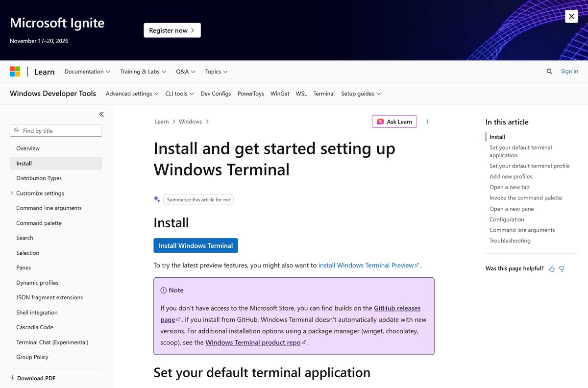Click the filter icon in Find by title

coord(17,130)
